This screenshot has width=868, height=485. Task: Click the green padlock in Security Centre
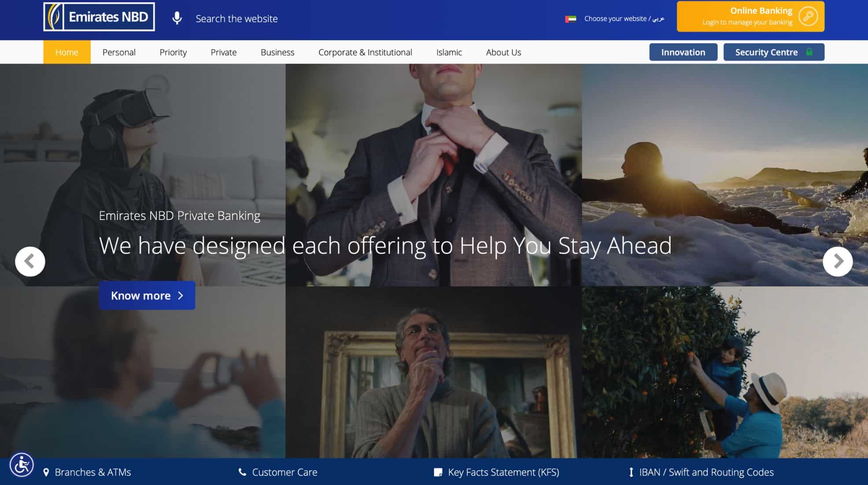[810, 52]
